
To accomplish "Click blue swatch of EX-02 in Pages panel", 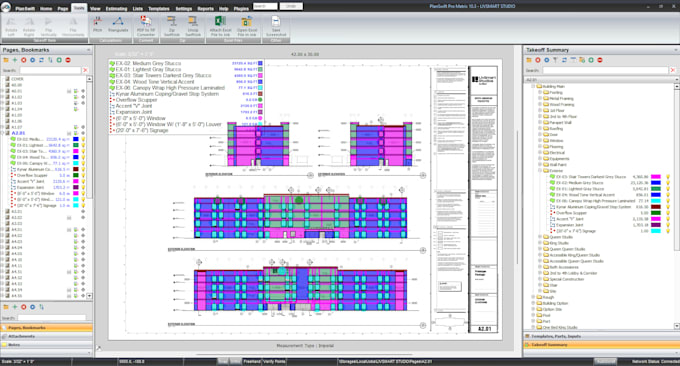I will [76, 140].
